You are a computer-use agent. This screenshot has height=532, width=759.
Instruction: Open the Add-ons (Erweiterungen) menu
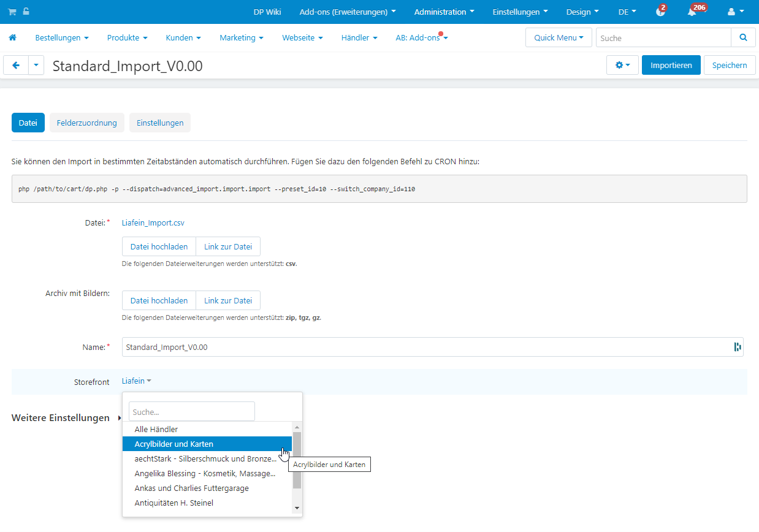(348, 12)
